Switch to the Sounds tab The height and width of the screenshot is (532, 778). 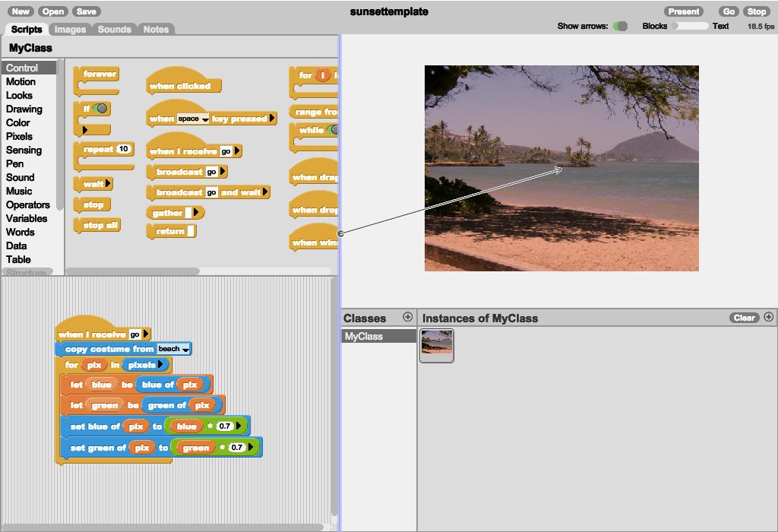point(114,30)
